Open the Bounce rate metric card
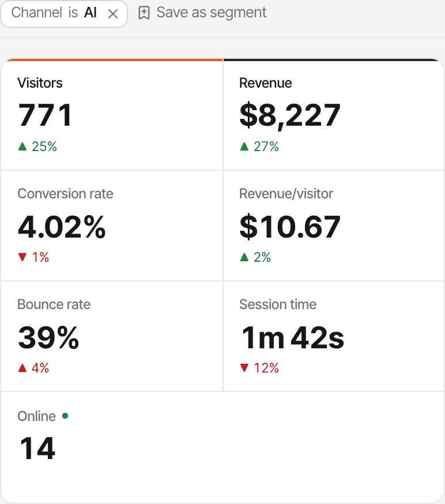The width and height of the screenshot is (445, 504). (x=112, y=336)
